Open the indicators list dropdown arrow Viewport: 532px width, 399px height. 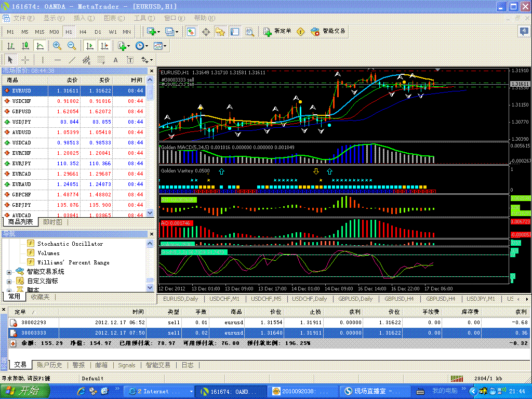(128, 46)
